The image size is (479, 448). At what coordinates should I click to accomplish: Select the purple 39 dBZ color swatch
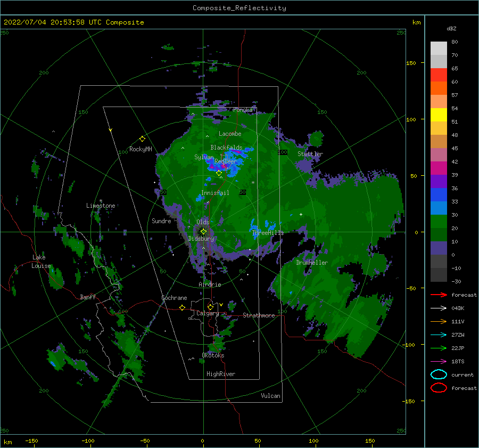click(x=439, y=181)
